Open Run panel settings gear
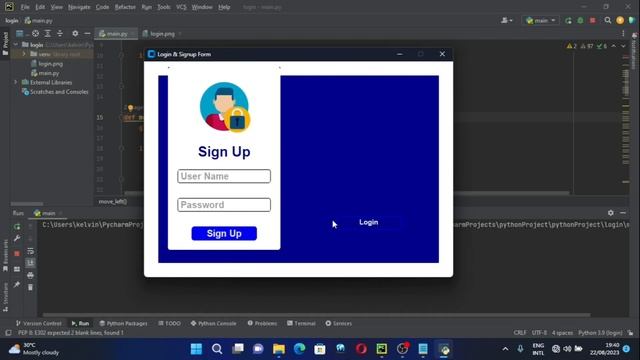 611,213
